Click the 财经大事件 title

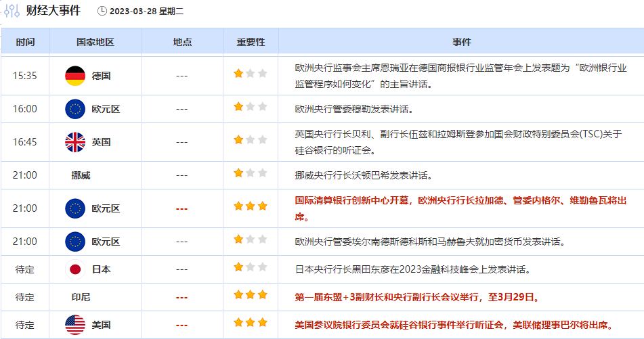[53, 11]
